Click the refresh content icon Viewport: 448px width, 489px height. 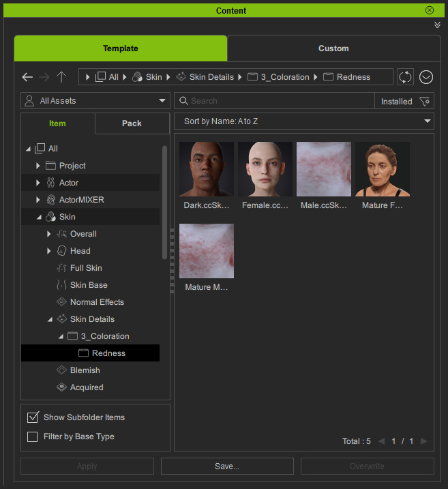tap(405, 77)
